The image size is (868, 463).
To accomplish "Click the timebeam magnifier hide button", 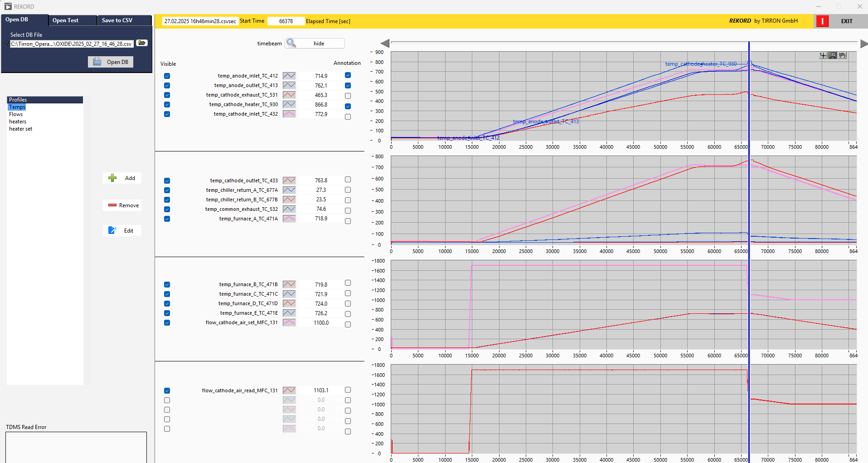I will click(x=315, y=44).
